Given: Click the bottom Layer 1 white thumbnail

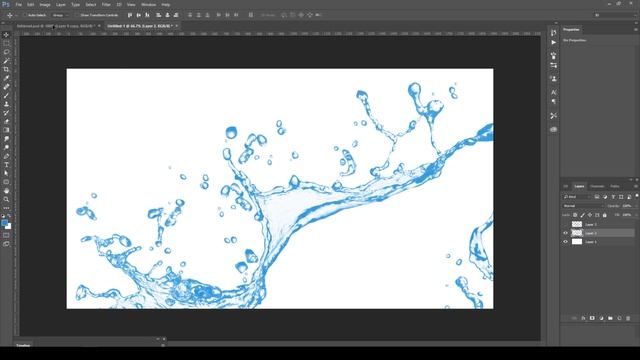Looking at the screenshot, I should click(577, 242).
